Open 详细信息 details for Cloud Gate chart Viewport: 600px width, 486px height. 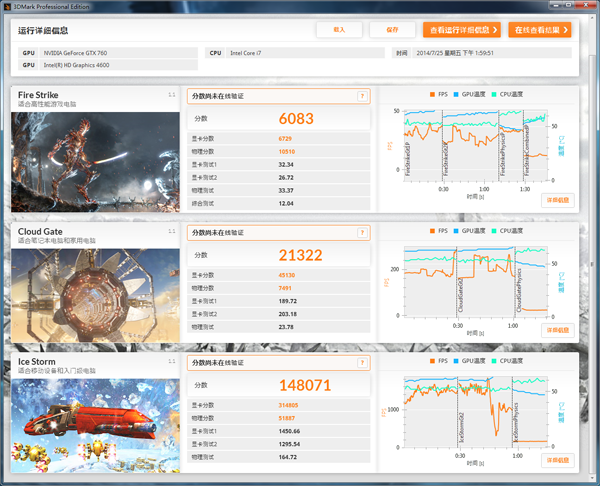point(558,330)
